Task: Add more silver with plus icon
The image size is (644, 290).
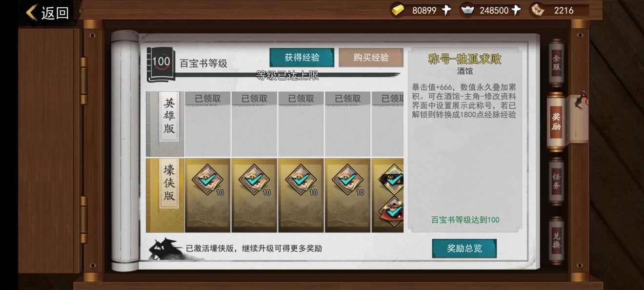Action: [516, 10]
